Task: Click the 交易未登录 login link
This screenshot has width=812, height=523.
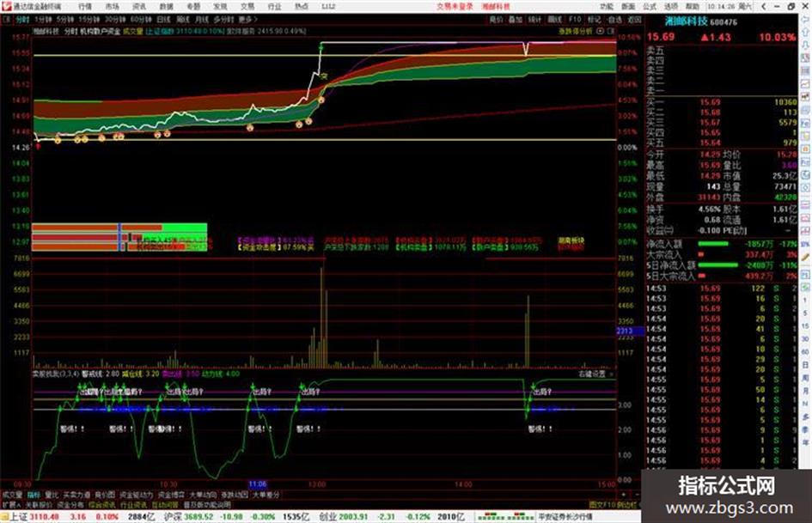Action: point(455,6)
